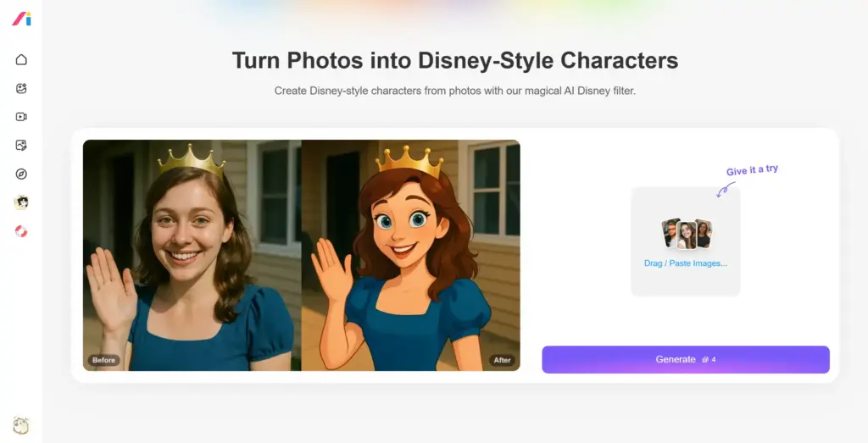Screen dimensions: 868x443
Task: Click the 'After' label badge
Action: click(502, 360)
